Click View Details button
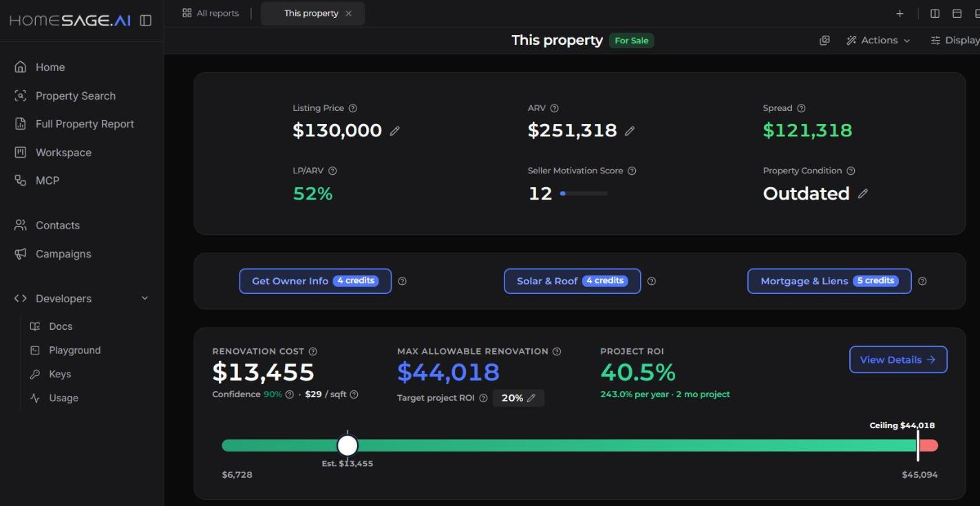Viewport: 980px width, 506px height. point(898,359)
